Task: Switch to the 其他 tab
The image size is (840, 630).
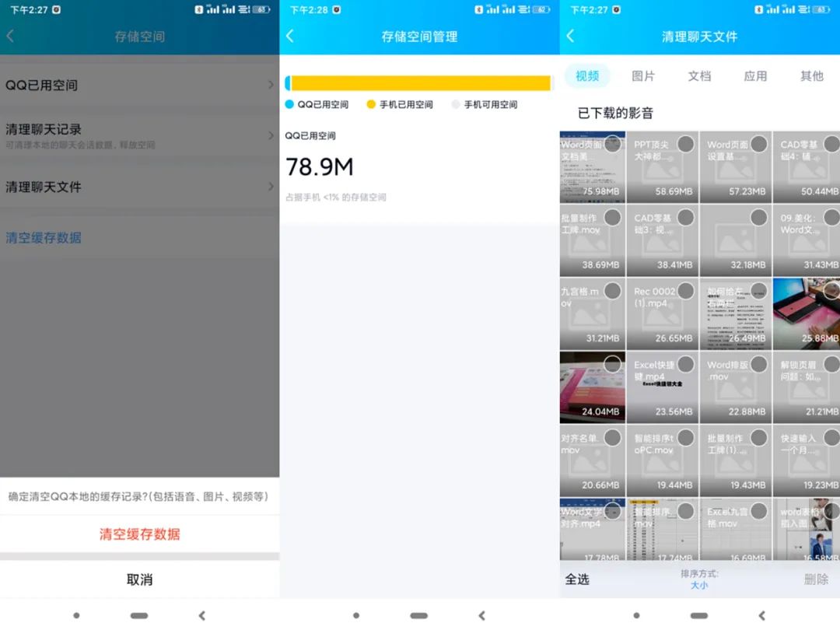Action: click(811, 76)
